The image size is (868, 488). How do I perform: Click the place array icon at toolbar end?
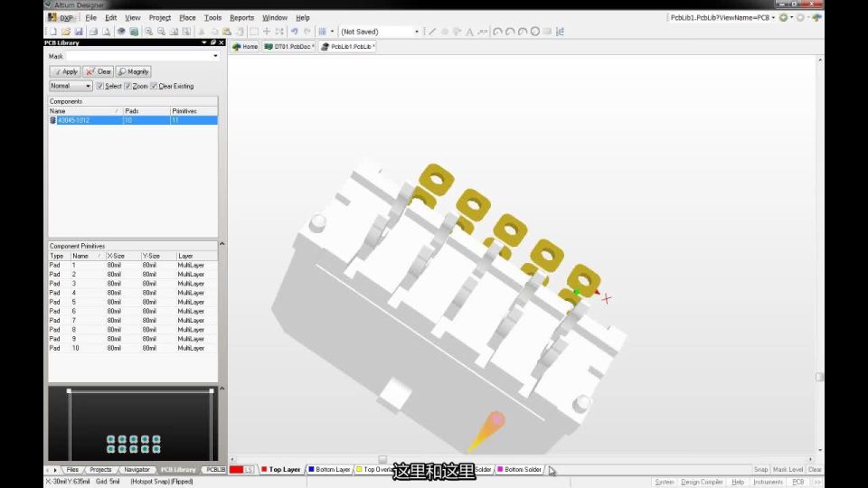click(561, 32)
